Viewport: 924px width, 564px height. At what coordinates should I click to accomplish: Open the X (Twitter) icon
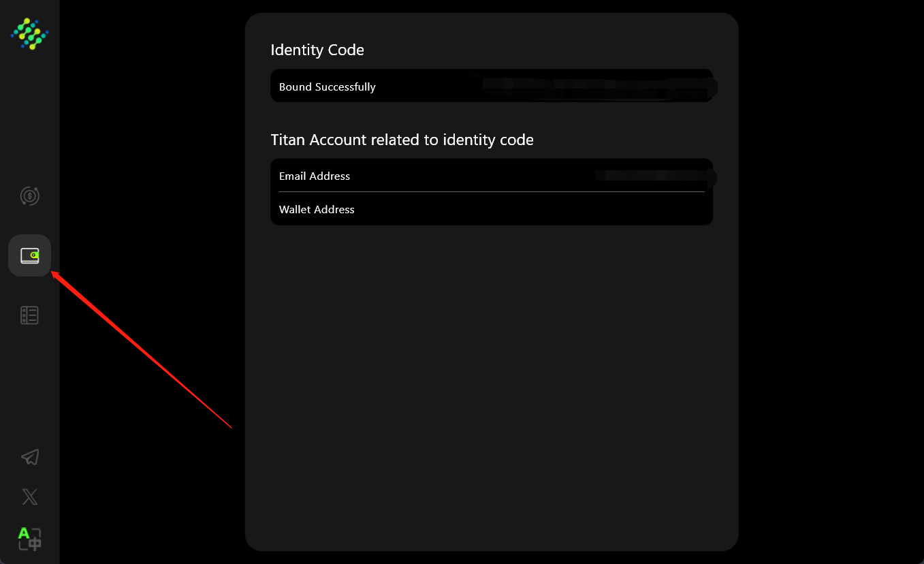pyautogui.click(x=29, y=496)
